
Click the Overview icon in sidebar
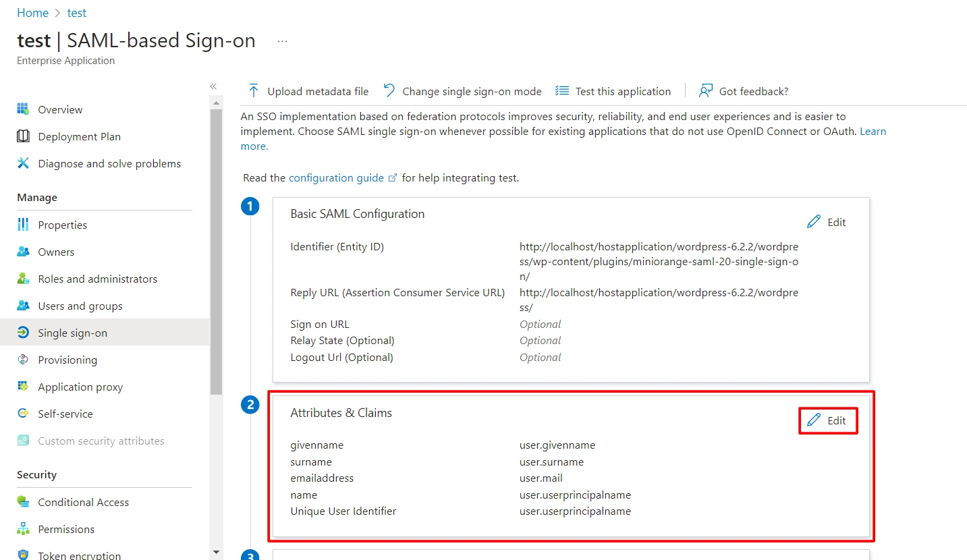tap(24, 109)
